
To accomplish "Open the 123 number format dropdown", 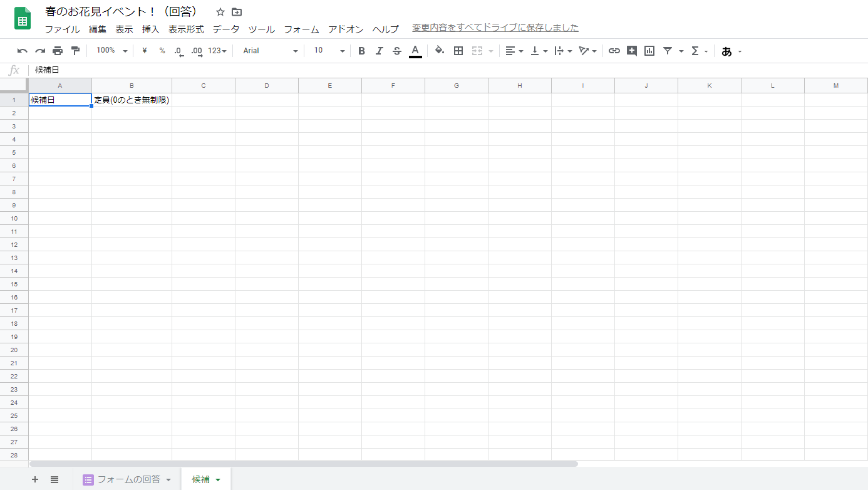I will point(217,51).
